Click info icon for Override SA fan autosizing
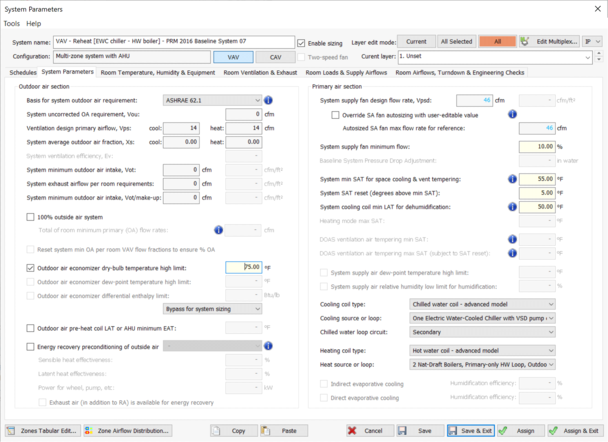 pos(513,115)
